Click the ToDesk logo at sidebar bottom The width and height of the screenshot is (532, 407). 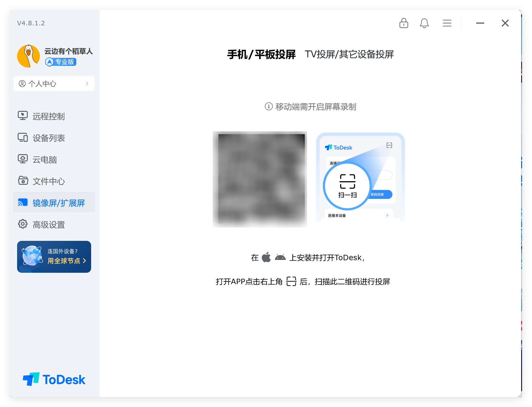pyautogui.click(x=54, y=379)
